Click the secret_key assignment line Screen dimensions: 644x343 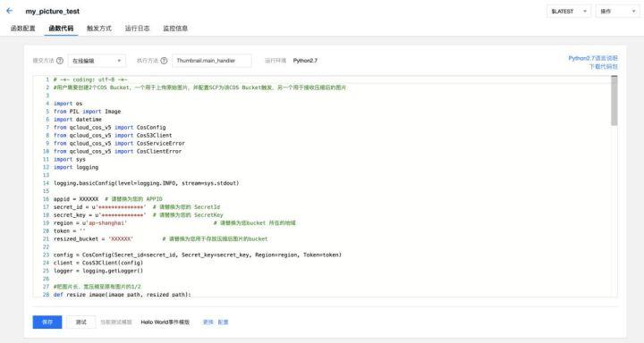pyautogui.click(x=139, y=215)
